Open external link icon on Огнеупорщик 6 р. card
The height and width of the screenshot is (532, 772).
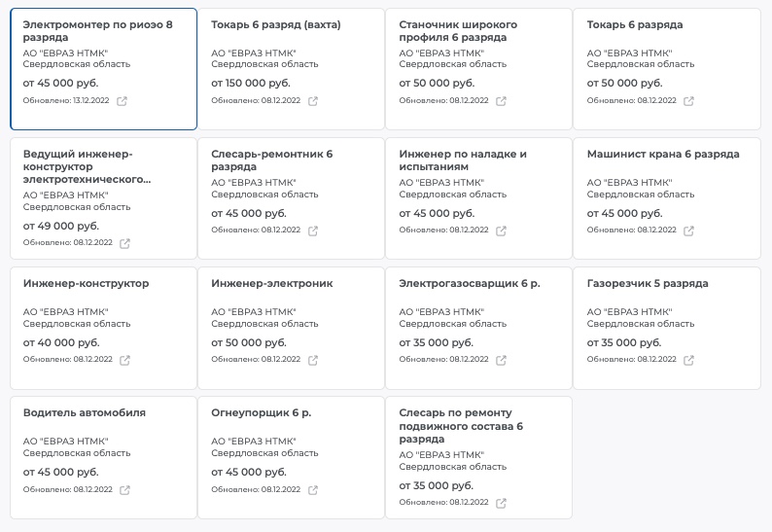point(313,489)
